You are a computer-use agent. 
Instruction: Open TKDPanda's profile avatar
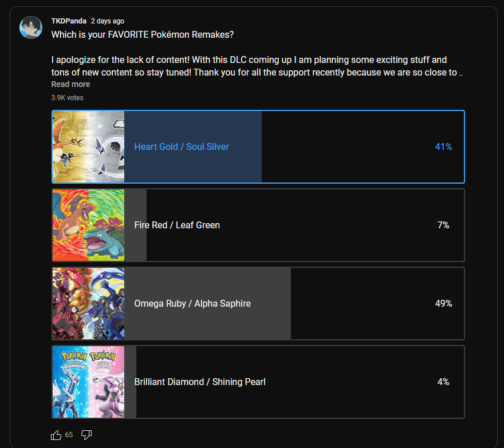point(31,27)
